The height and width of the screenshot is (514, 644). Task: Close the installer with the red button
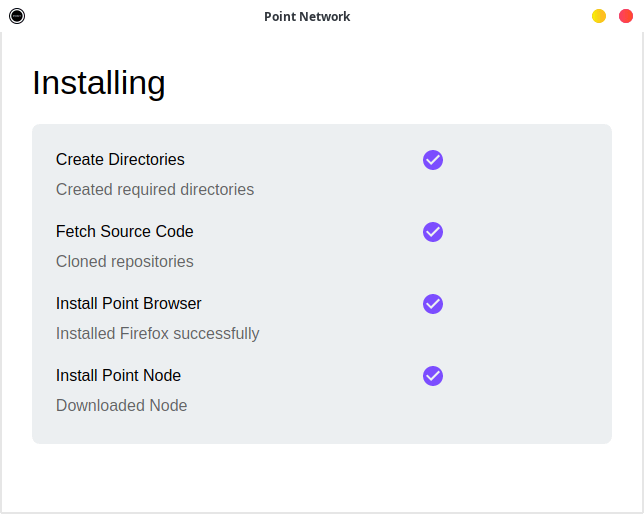point(626,16)
